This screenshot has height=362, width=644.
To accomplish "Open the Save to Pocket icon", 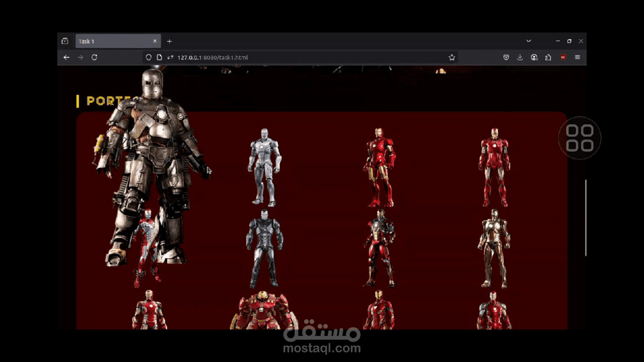I will point(506,58).
